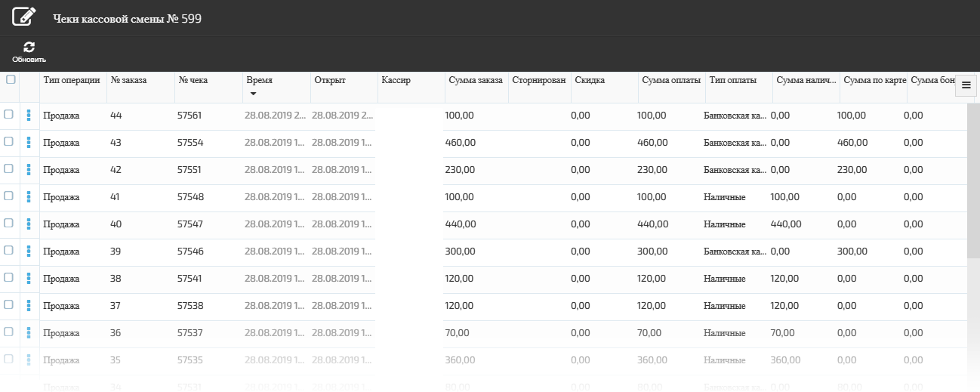Open row actions dots for order 42
980x392 pixels.
pos(29,169)
